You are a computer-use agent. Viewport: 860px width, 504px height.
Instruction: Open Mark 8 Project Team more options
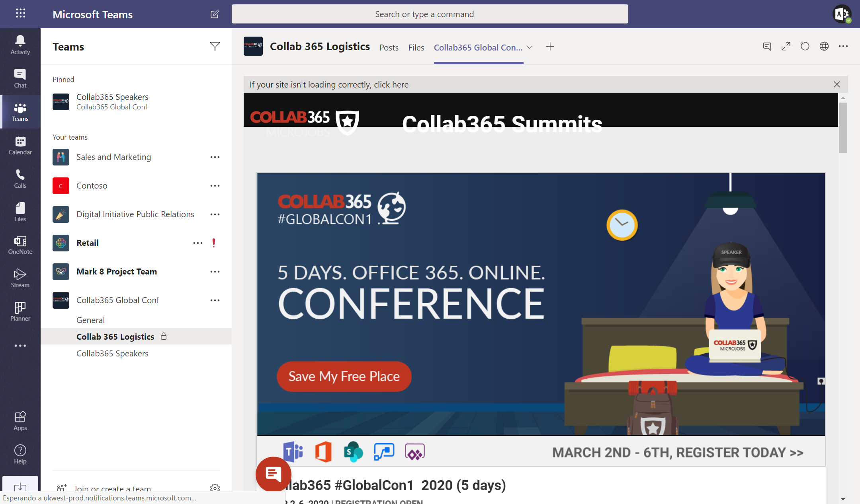pos(215,272)
